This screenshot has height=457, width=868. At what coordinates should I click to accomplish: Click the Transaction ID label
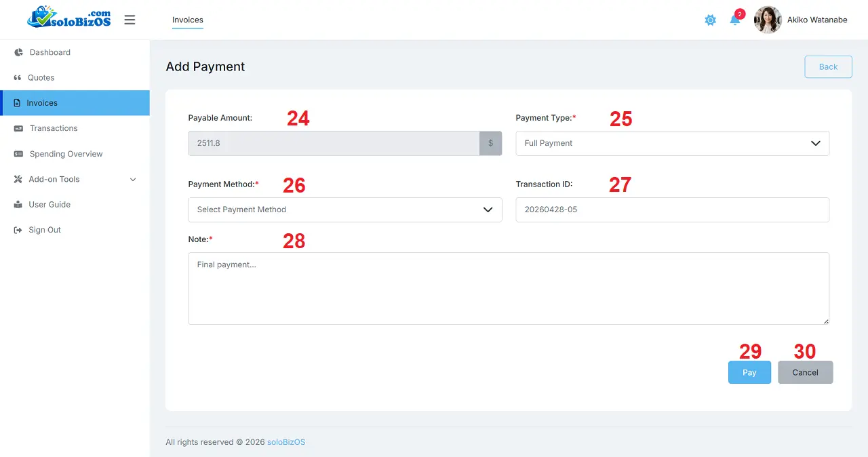(544, 184)
